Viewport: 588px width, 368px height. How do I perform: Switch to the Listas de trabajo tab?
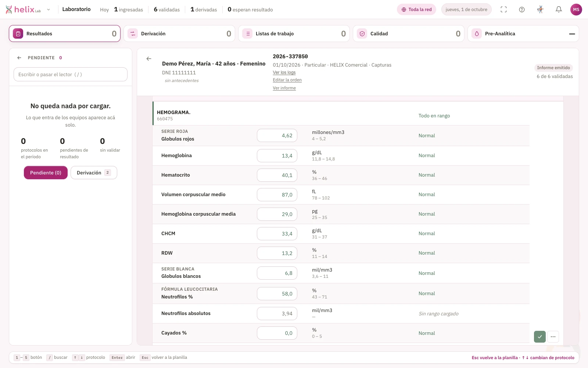pos(294,33)
